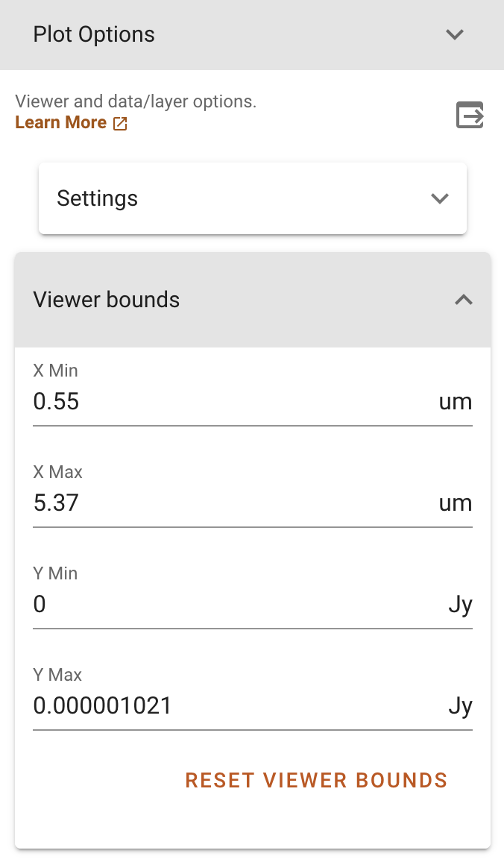This screenshot has width=504, height=862.
Task: Click the um unit beside X Min
Action: click(x=455, y=403)
